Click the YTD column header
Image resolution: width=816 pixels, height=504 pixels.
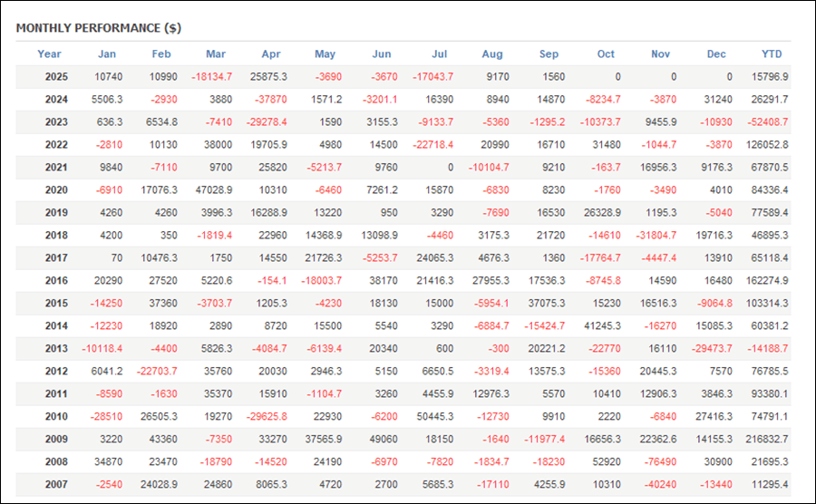click(772, 54)
